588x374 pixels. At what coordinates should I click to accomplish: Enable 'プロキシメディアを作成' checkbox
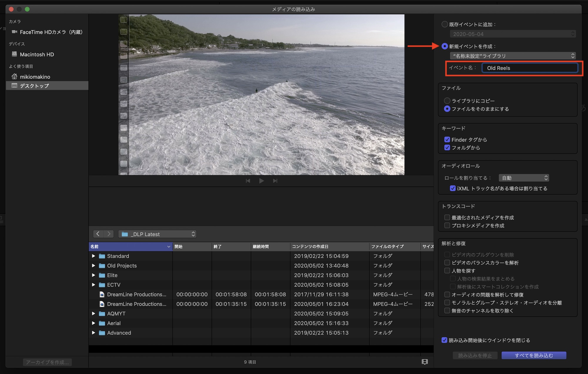tap(447, 225)
